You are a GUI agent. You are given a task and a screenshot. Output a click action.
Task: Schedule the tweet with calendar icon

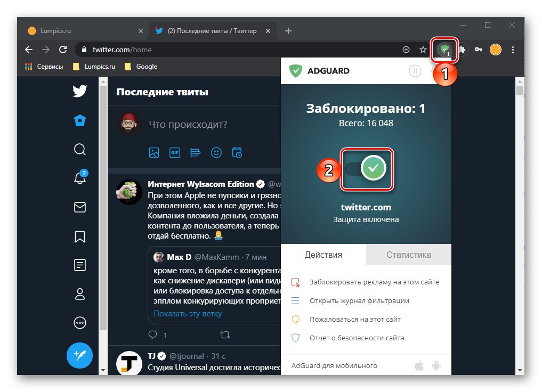tap(237, 152)
